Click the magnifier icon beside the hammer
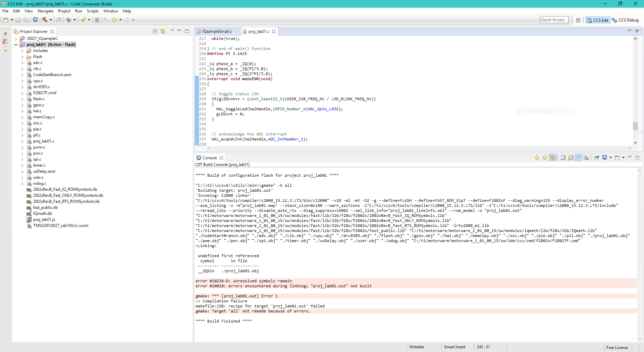This screenshot has width=644, height=352. [x=59, y=20]
